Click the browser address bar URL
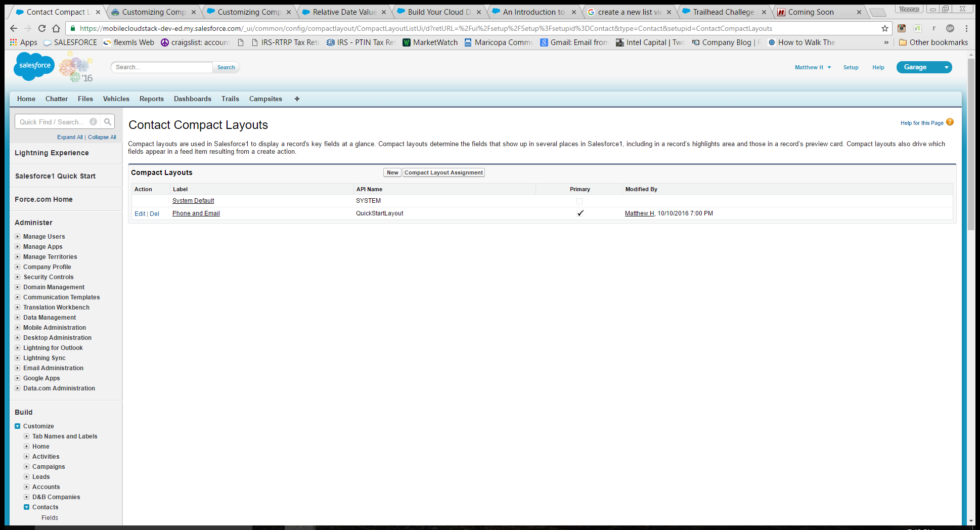This screenshot has width=980, height=530. (x=426, y=28)
